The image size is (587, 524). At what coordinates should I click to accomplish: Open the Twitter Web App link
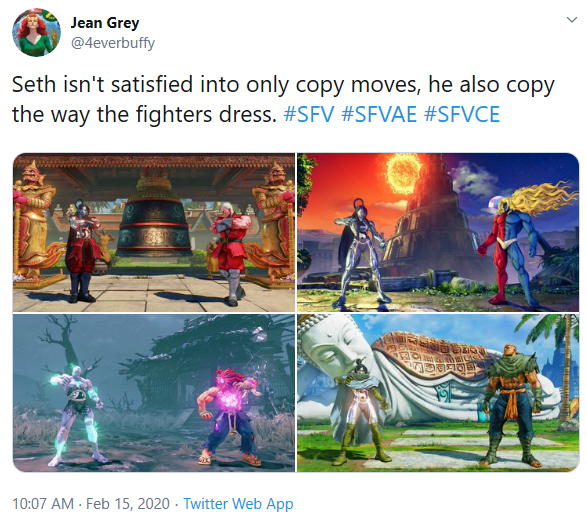pyautogui.click(x=238, y=504)
